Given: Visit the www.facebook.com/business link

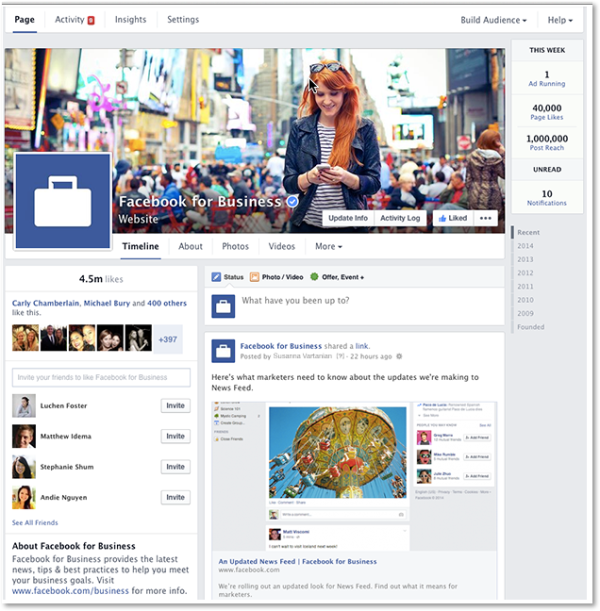Looking at the screenshot, I should [x=70, y=591].
